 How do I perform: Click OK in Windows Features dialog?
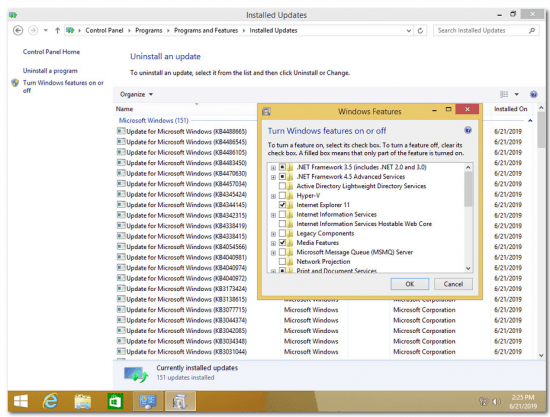(410, 284)
